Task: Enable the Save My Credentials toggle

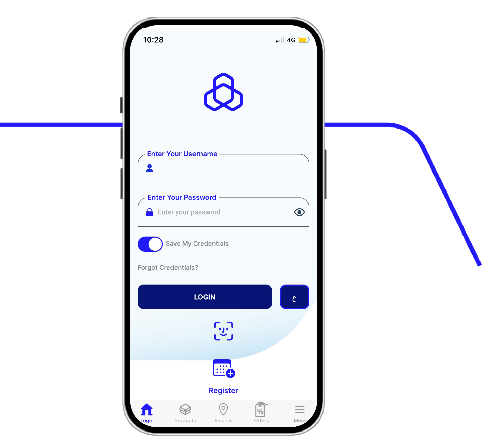Action: [150, 244]
